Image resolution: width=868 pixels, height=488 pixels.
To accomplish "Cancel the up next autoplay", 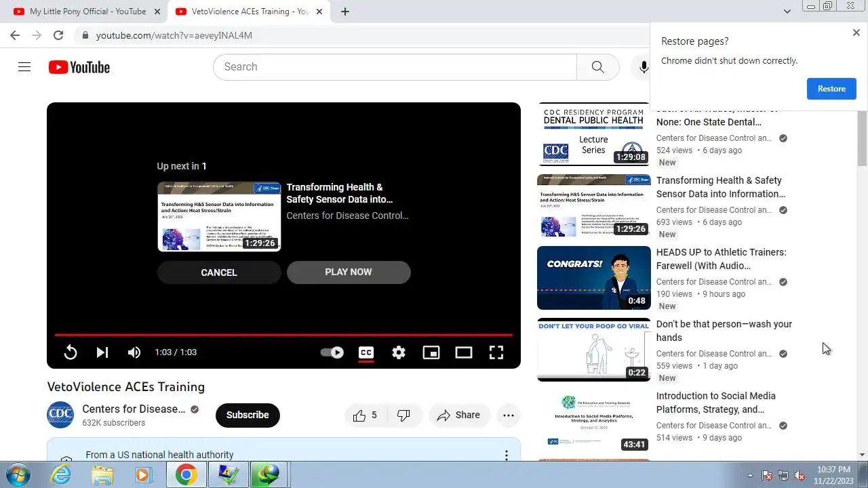I will click(x=219, y=272).
